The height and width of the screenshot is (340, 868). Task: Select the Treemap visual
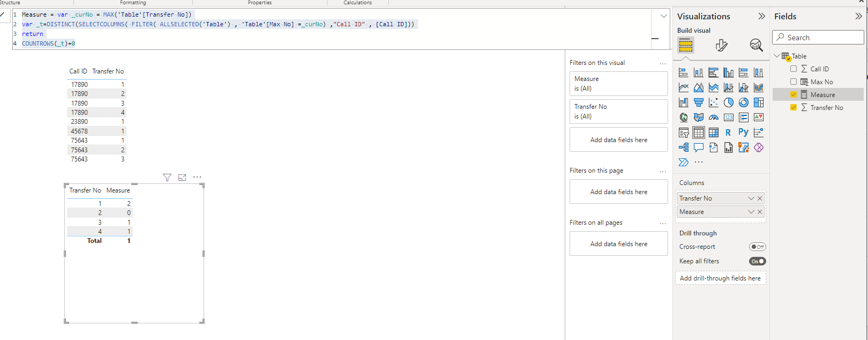(759, 102)
